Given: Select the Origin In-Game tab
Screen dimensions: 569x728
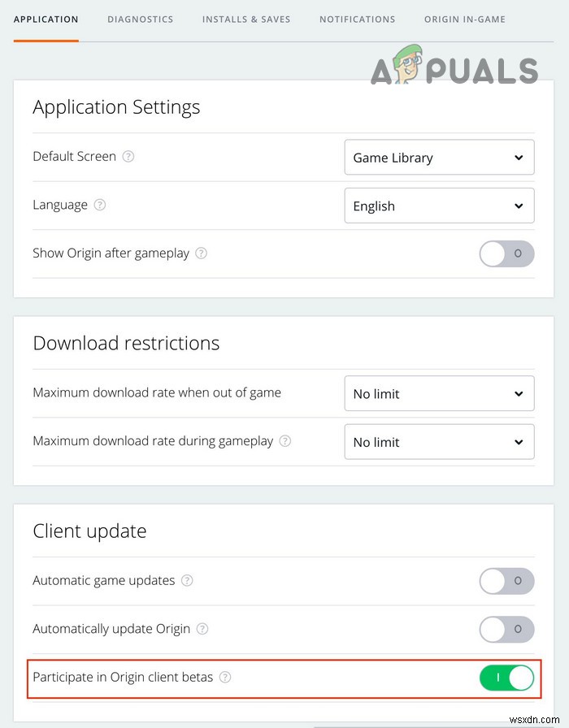Looking at the screenshot, I should pyautogui.click(x=464, y=19).
